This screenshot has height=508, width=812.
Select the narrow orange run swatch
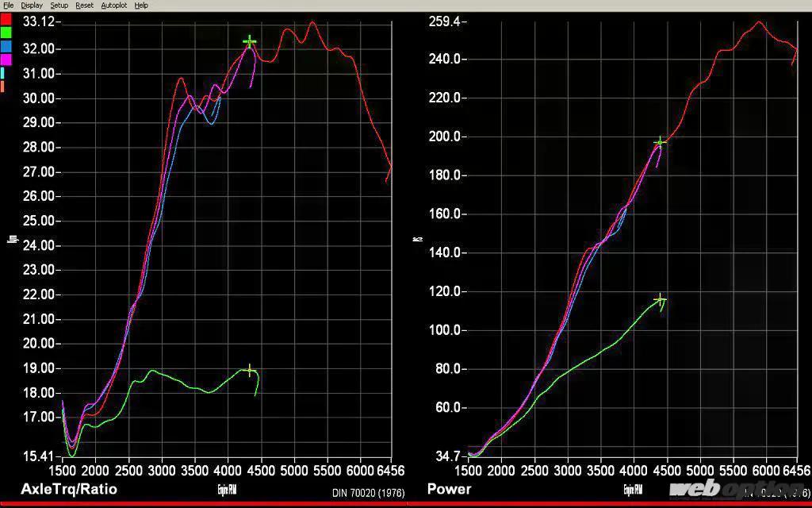[x=3, y=86]
